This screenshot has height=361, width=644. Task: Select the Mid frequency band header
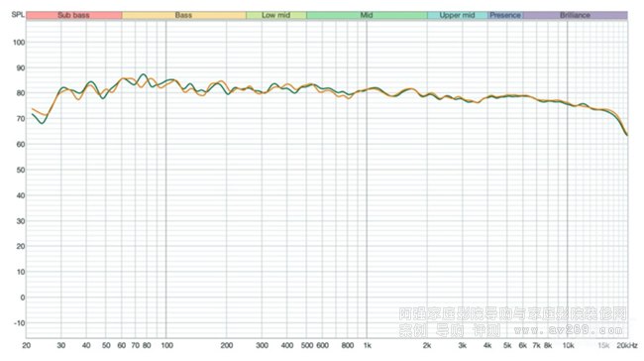[367, 15]
